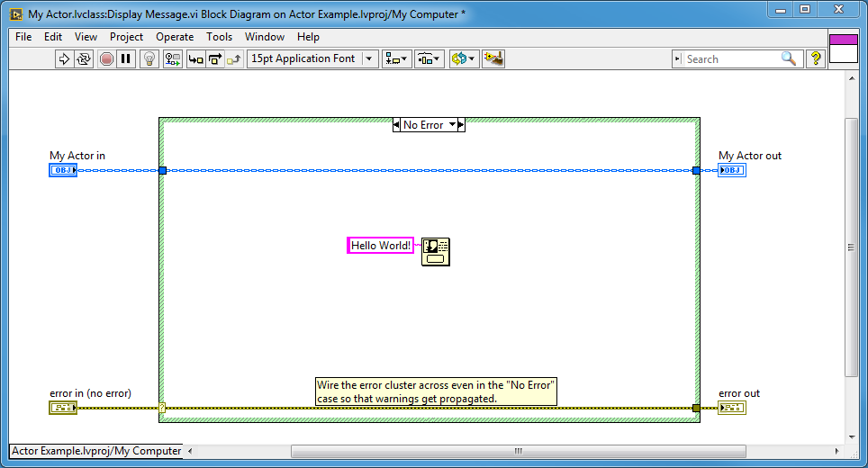Click the scroll up arrow

tap(852, 78)
